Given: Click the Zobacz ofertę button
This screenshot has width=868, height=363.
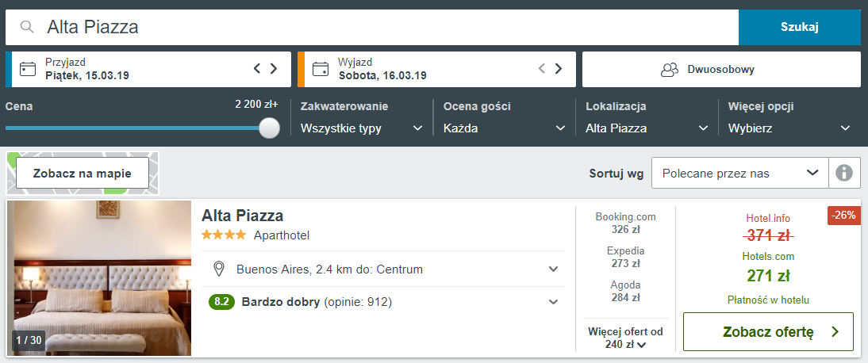Looking at the screenshot, I should point(768,332).
